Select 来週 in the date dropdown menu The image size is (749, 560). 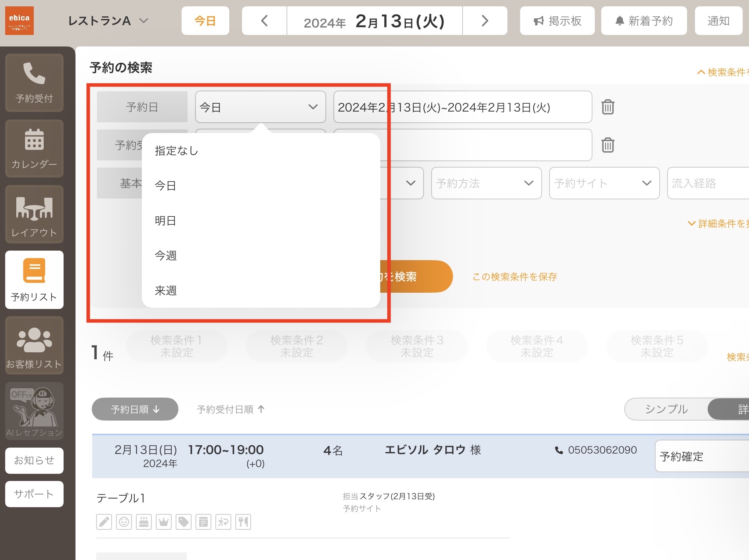[x=261, y=290]
